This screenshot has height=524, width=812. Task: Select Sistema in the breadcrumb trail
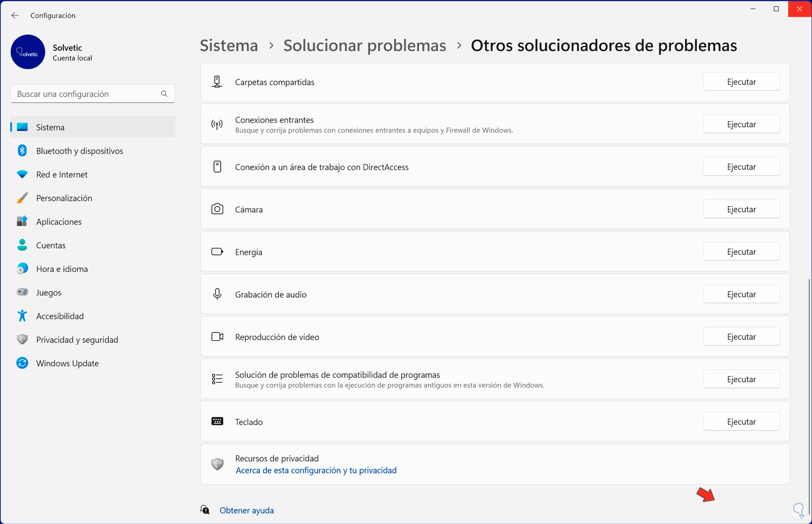(x=228, y=45)
